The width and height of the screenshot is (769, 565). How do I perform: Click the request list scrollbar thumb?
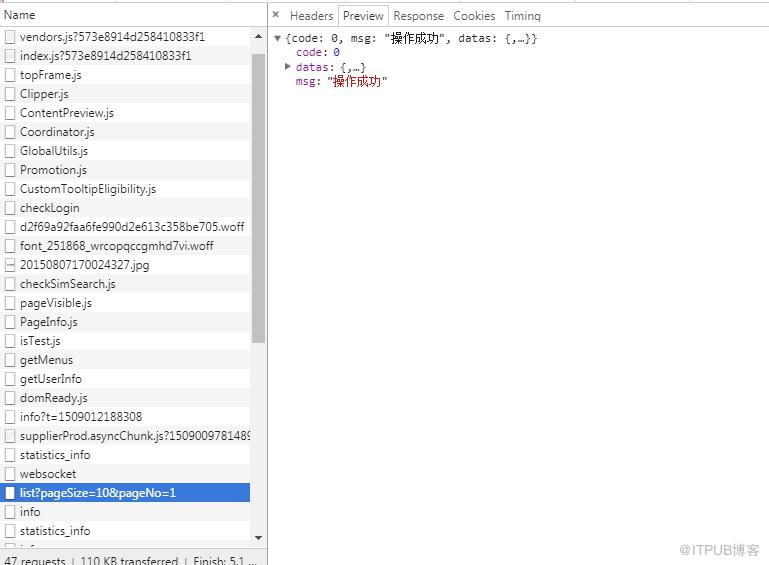pos(258,199)
